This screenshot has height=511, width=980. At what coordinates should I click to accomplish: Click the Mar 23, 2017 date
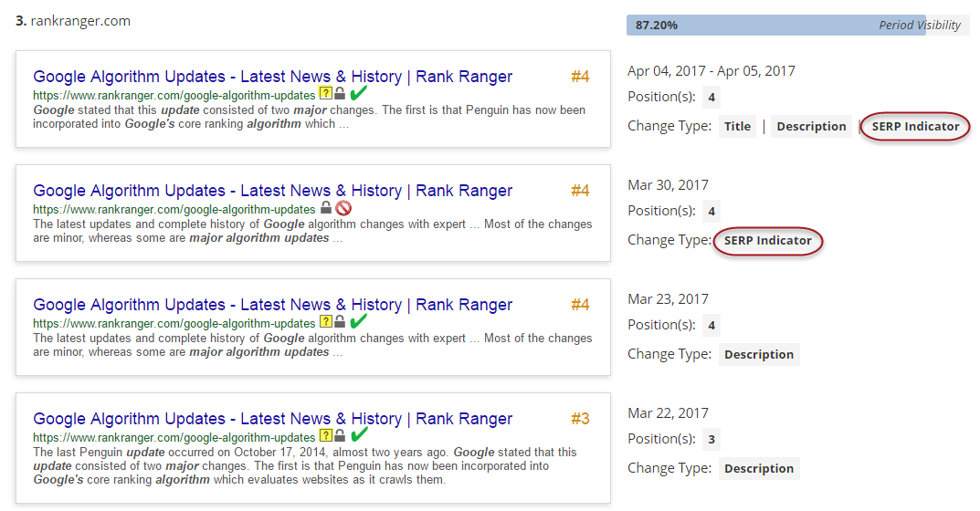[x=669, y=299]
